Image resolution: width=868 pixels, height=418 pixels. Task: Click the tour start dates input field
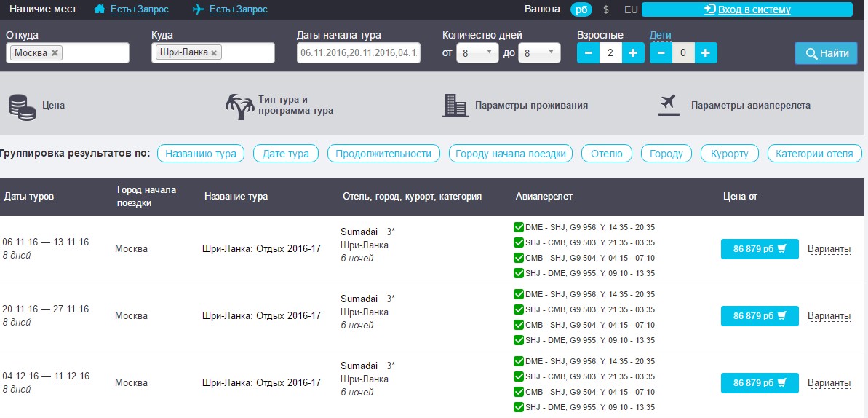click(359, 53)
